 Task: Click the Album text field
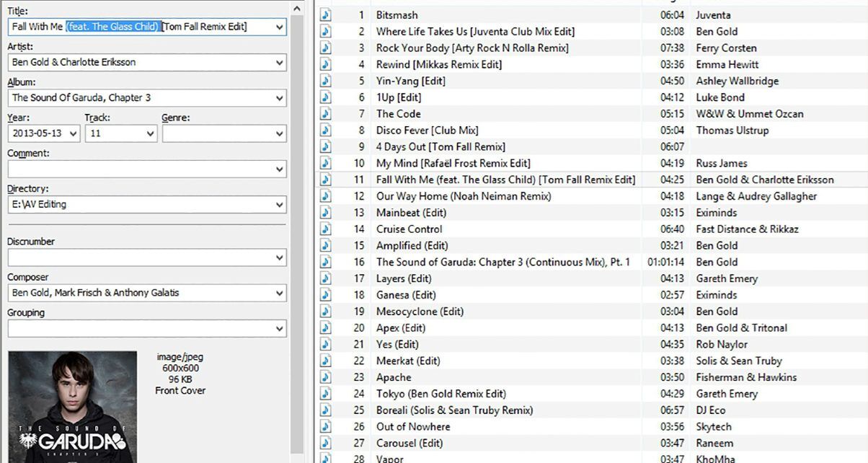(x=141, y=97)
